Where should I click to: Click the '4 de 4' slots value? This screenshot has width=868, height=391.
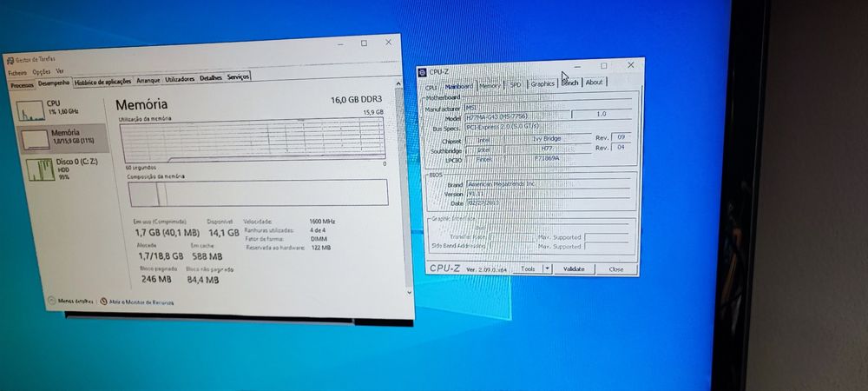pos(318,230)
